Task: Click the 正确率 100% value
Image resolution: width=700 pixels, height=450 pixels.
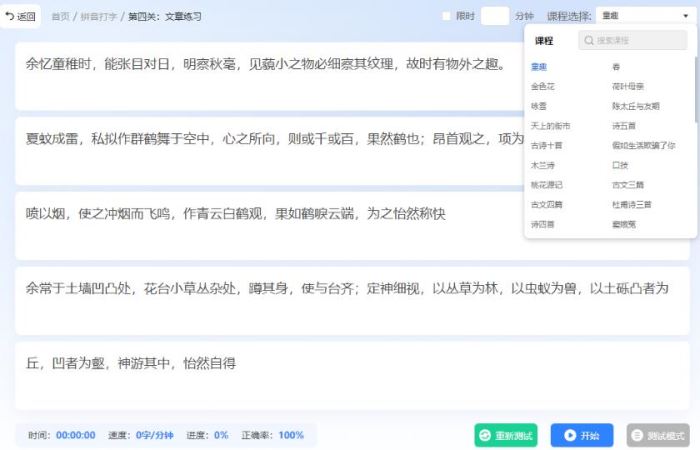Action: click(x=291, y=435)
